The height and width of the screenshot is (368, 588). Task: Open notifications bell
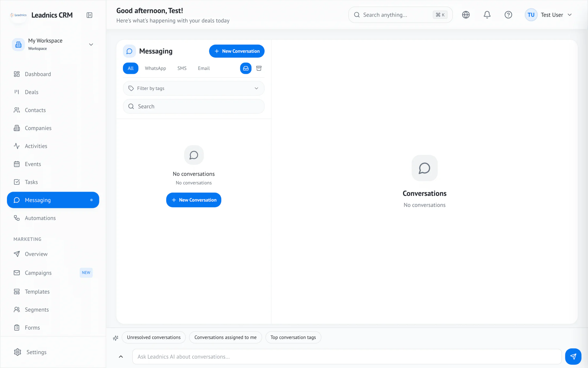pos(487,15)
